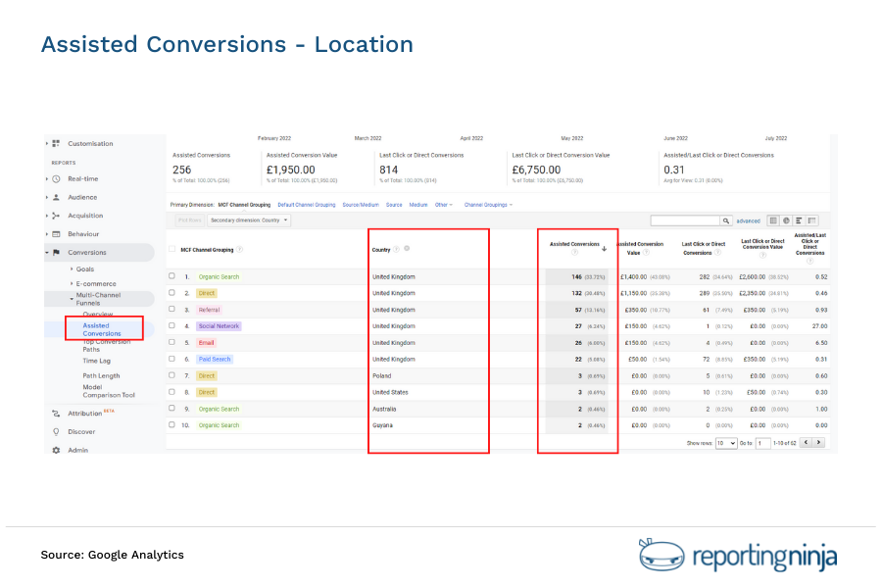Click the Referral channel label
This screenshot has width=882, height=588.
click(x=209, y=310)
